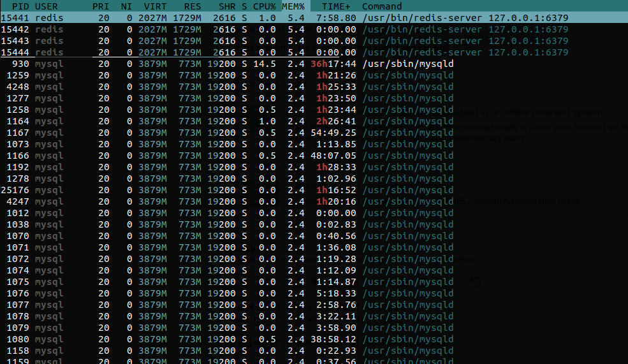
Task: Sort by the RES column header
Action: coord(193,6)
